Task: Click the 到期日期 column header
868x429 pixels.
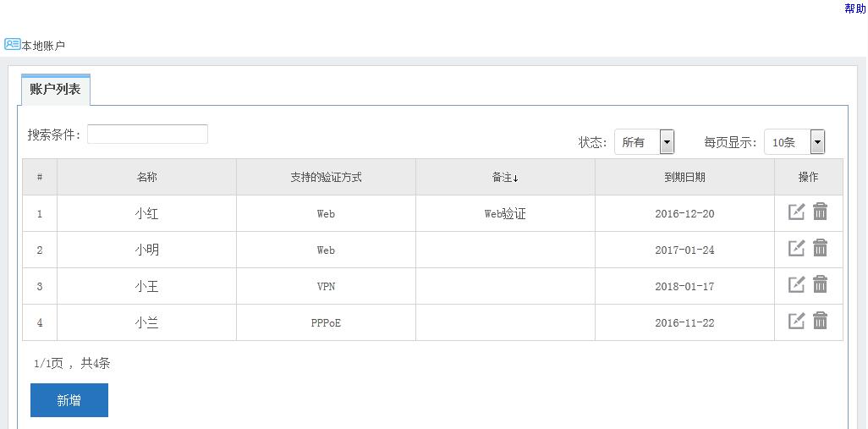Action: tap(684, 178)
